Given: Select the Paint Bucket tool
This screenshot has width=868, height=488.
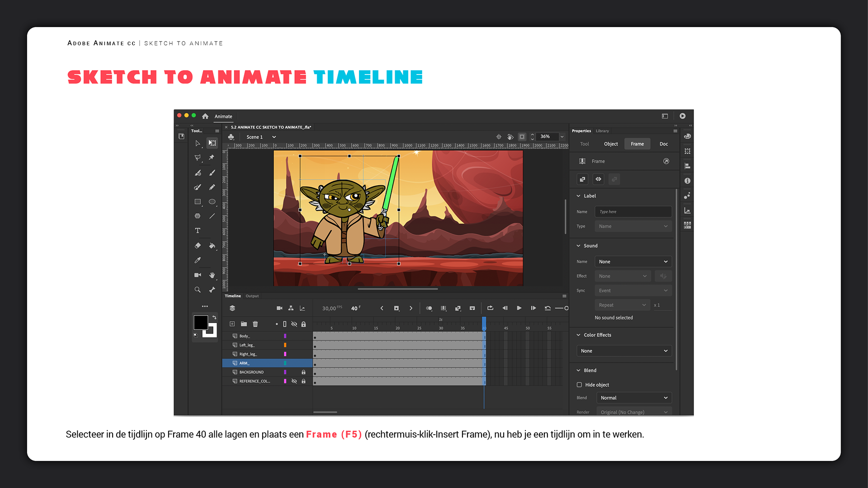Looking at the screenshot, I should pos(212,246).
